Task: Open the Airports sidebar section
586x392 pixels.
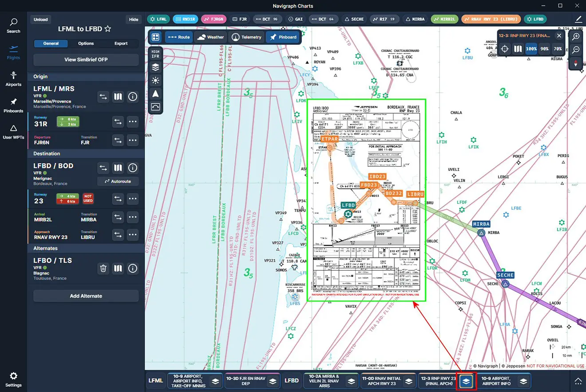Action: point(13,78)
